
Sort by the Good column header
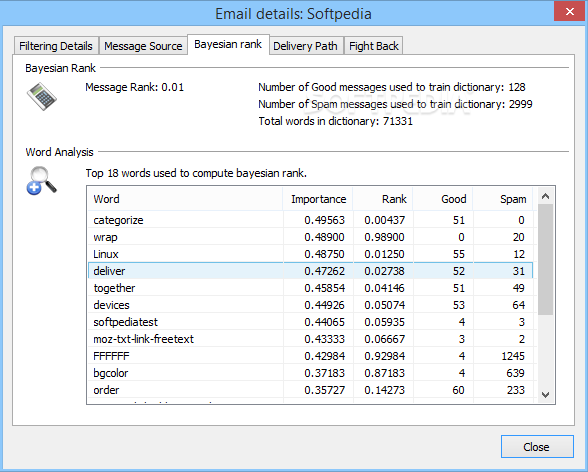(x=442, y=199)
